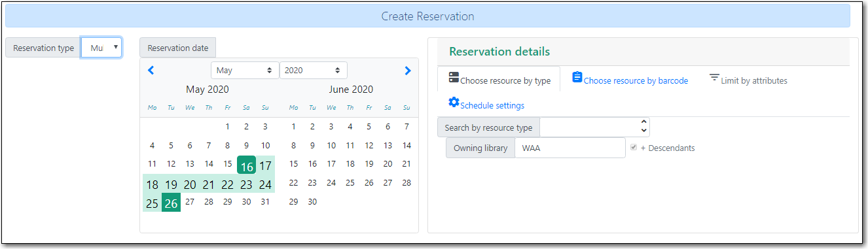Image resolution: width=868 pixels, height=249 pixels.
Task: Select June 24 in calendar
Action: tap(331, 183)
